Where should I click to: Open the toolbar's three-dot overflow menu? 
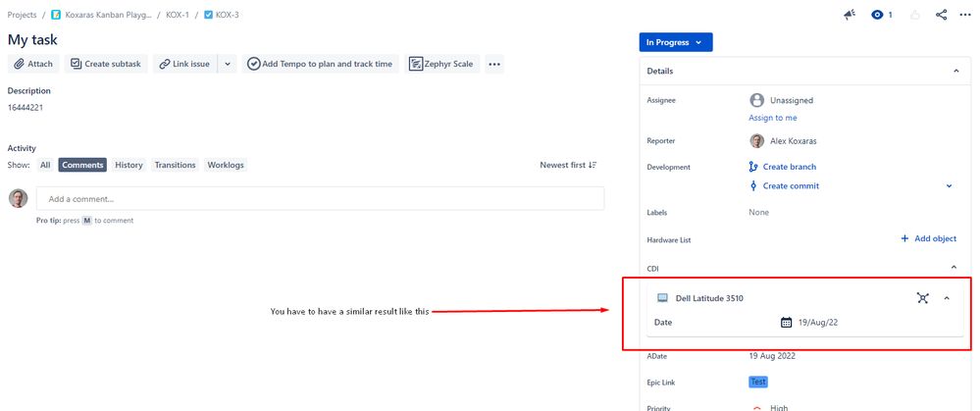[x=494, y=64]
